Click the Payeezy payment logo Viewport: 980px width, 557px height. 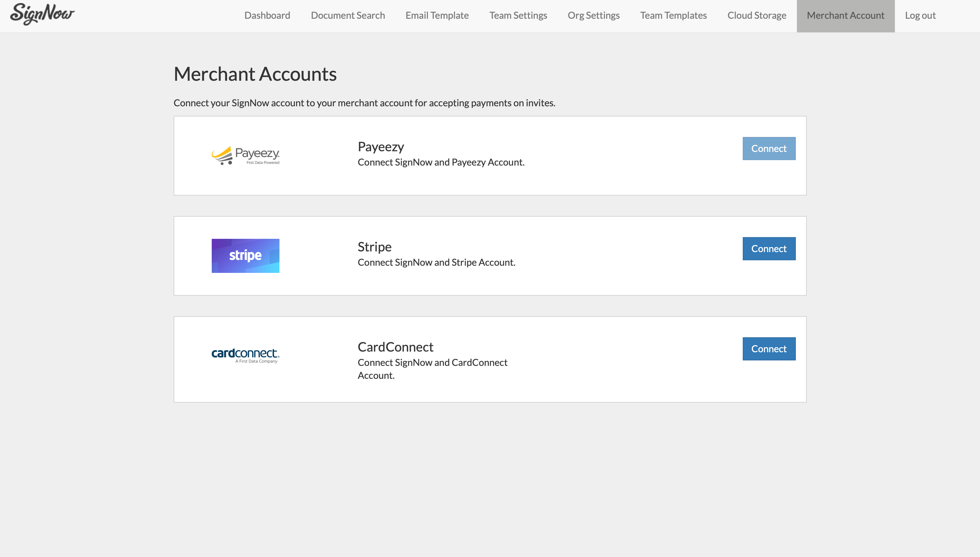[x=246, y=155]
